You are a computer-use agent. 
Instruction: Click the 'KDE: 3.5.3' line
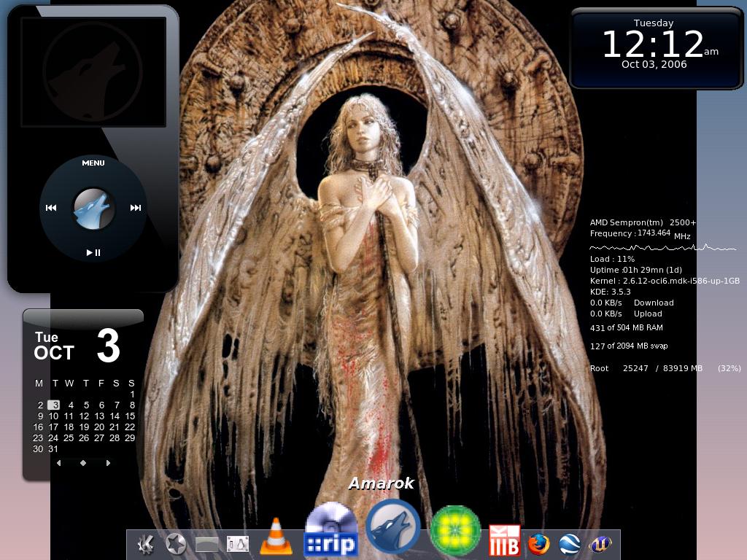611,292
